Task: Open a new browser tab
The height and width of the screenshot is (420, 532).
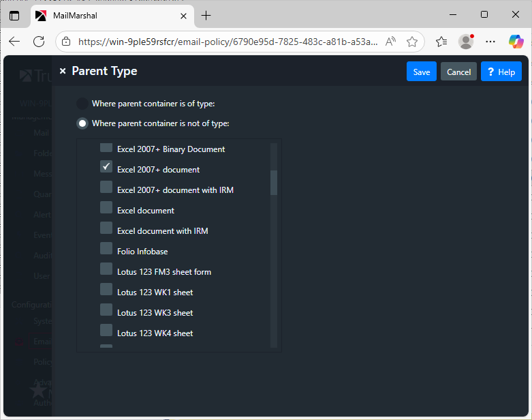Action: coord(206,15)
